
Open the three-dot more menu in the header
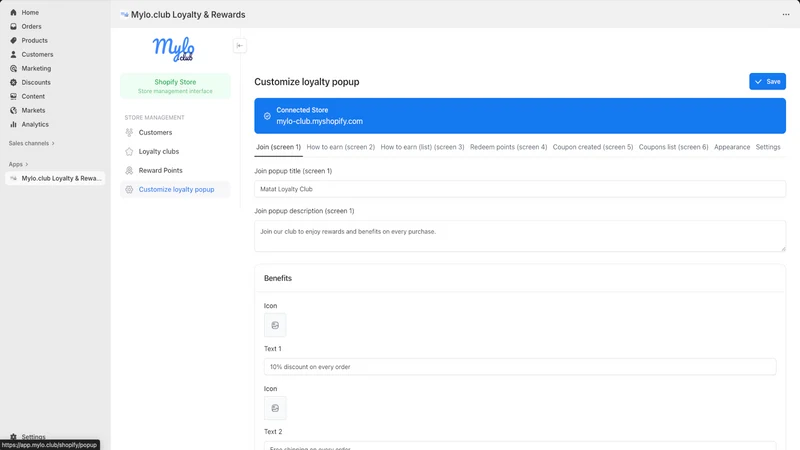point(786,14)
